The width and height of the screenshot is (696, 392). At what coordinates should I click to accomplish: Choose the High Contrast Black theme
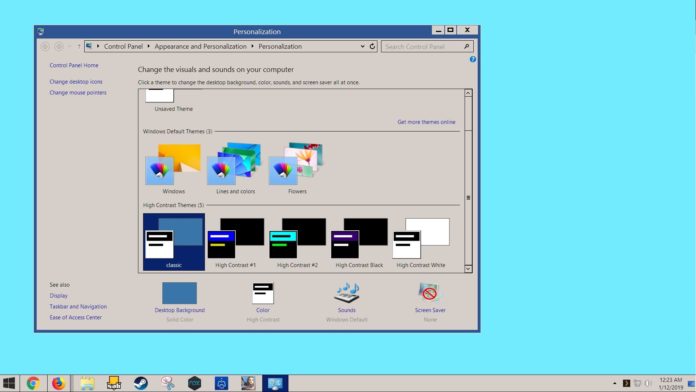pos(359,242)
